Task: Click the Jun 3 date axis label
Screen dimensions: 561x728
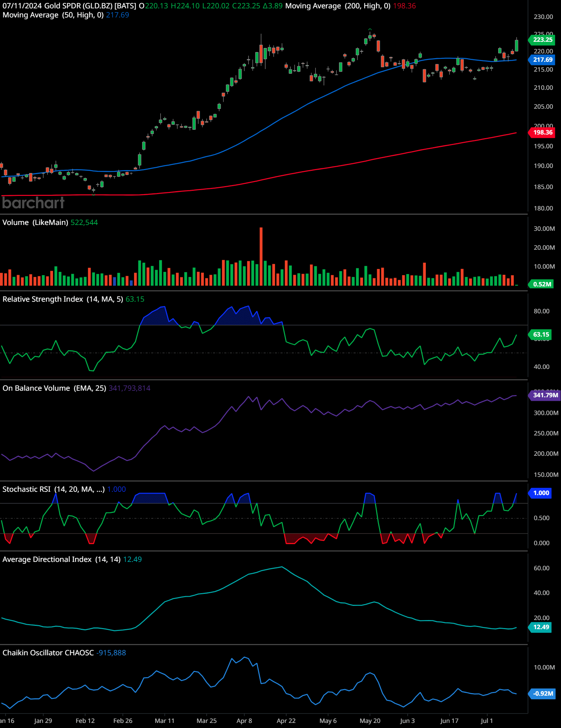Action: (x=407, y=721)
